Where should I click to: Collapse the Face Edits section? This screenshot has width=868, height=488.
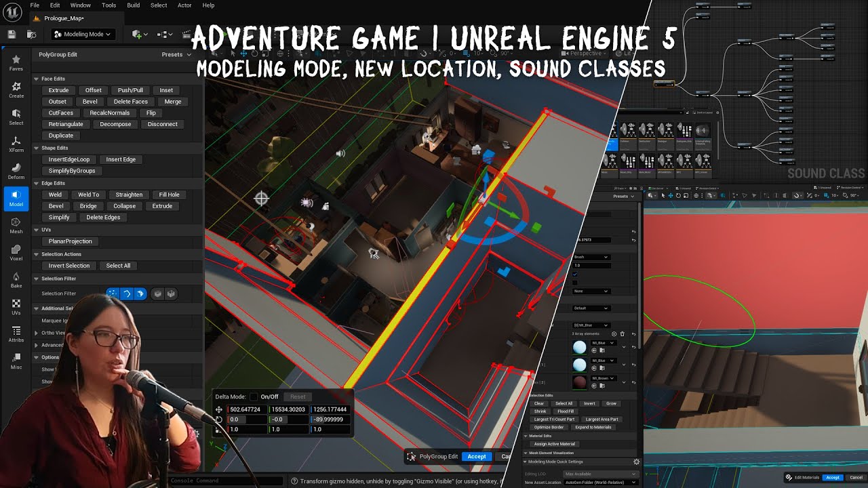coord(36,79)
